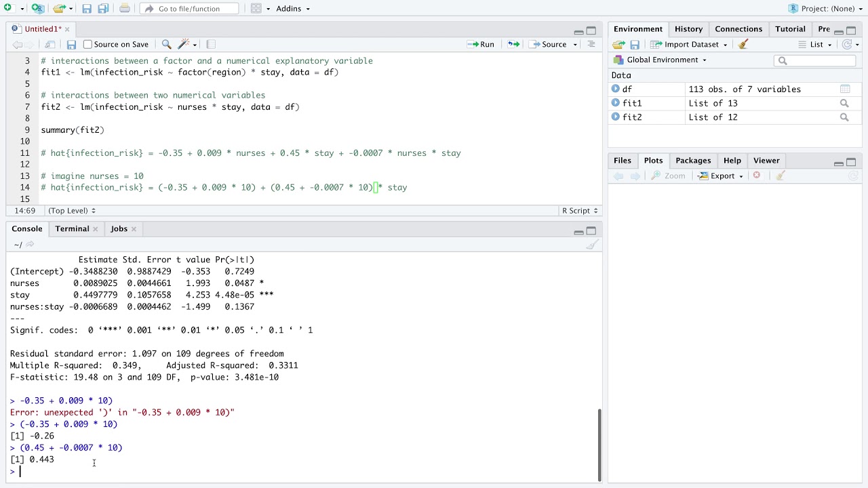Switch to the Files tab
The height and width of the screenshot is (488, 868).
(x=622, y=161)
